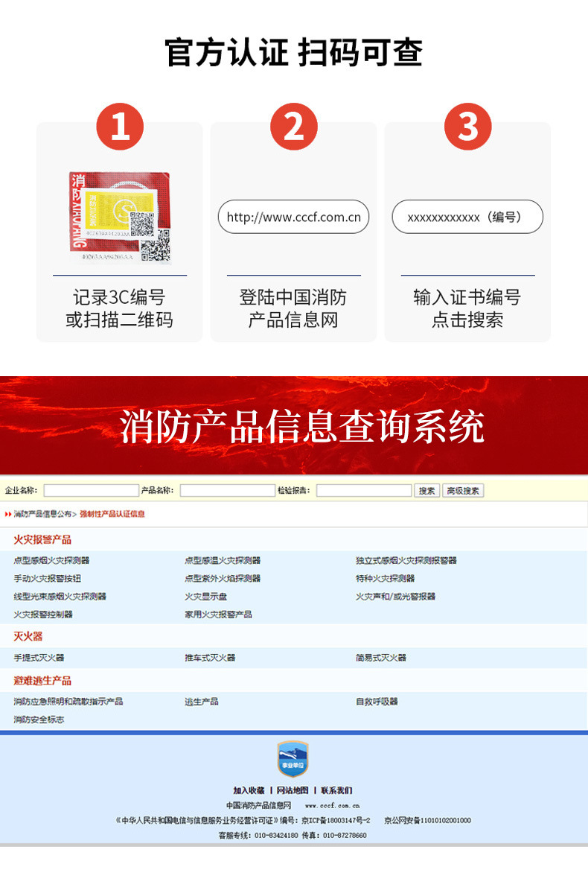Click 官方认证 扫码可查 heading

[x=294, y=53]
